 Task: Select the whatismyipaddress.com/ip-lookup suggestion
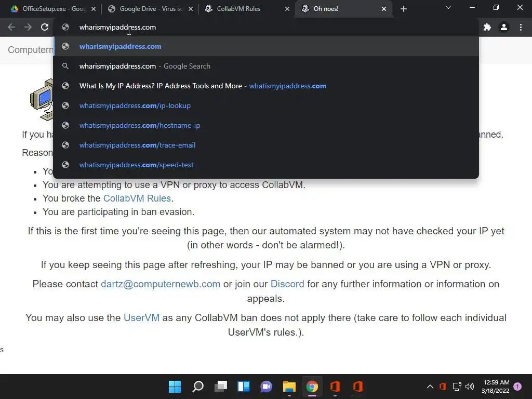[x=266, y=105]
